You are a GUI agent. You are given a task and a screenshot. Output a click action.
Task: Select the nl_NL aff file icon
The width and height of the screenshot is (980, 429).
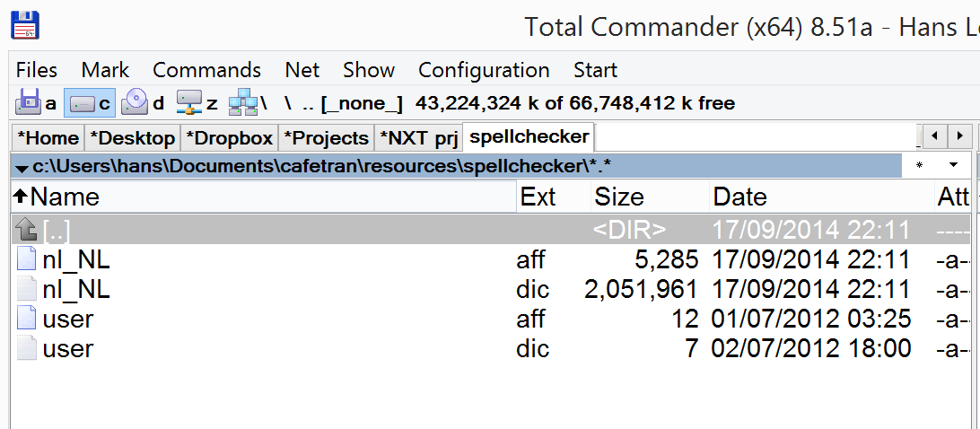click(x=26, y=260)
